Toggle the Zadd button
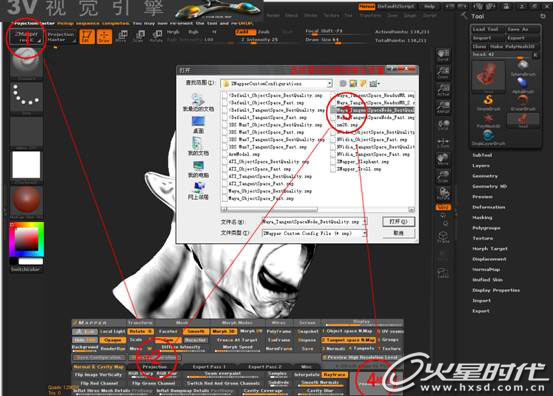This screenshot has height=396, width=553. click(x=245, y=32)
